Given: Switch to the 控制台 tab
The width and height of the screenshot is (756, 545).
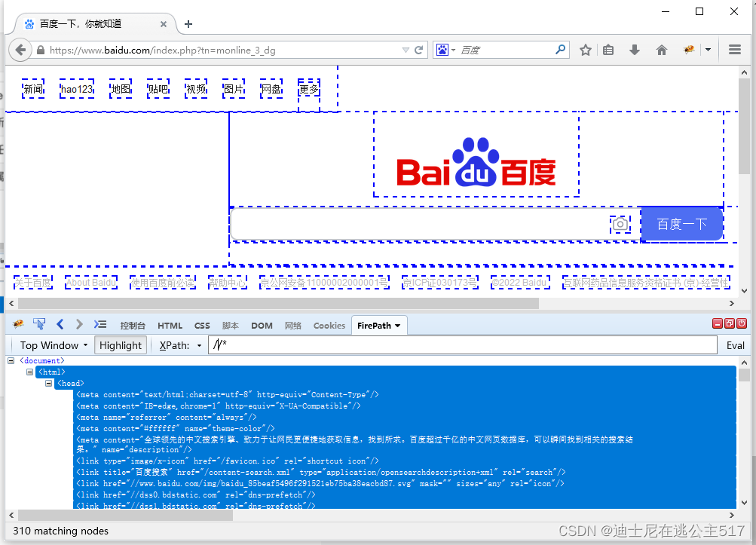Looking at the screenshot, I should [133, 326].
